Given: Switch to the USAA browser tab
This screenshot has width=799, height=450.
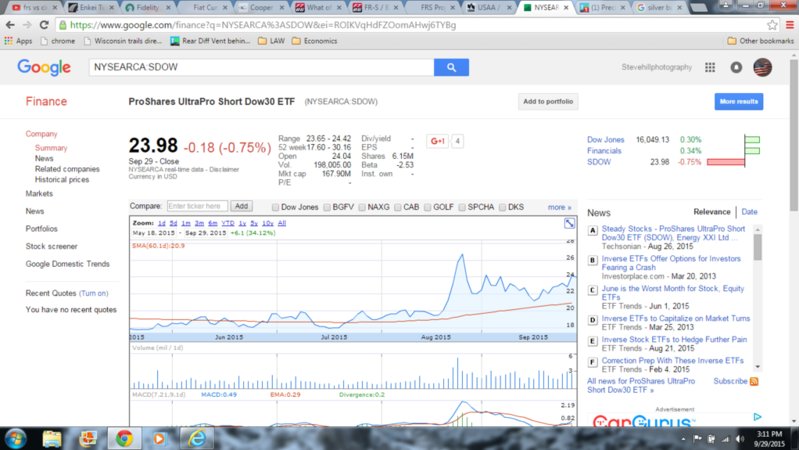Looking at the screenshot, I should (x=488, y=7).
